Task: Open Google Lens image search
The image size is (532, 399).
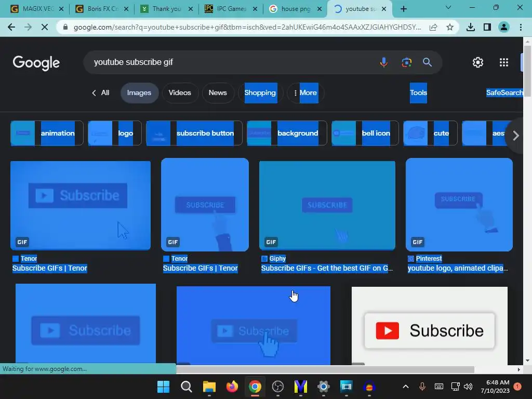Action: [x=406, y=62]
